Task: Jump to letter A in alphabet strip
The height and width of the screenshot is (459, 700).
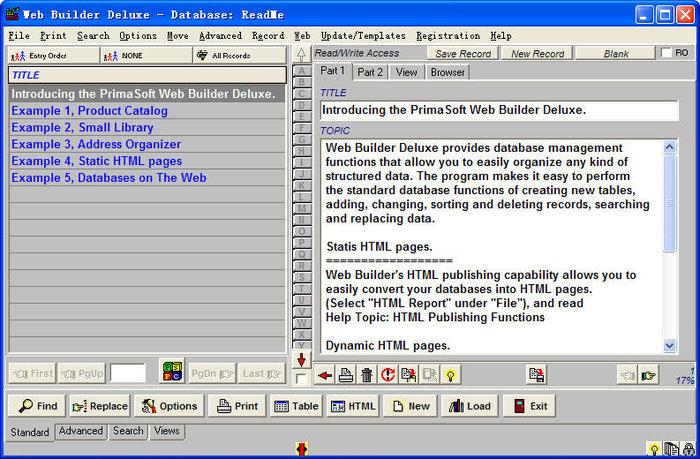Action: pos(301,71)
